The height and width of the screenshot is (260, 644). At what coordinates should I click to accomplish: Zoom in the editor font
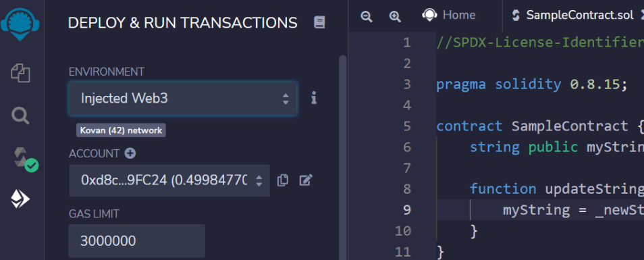coord(395,16)
